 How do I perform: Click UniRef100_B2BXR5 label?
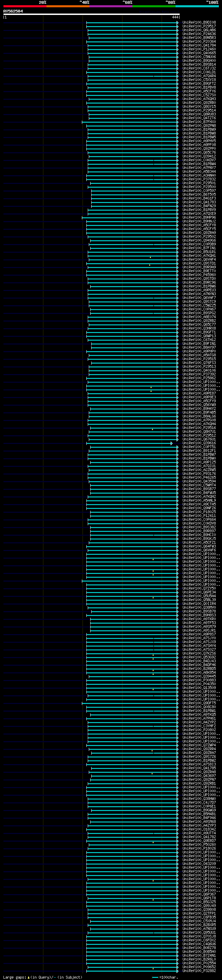(x=199, y=925)
